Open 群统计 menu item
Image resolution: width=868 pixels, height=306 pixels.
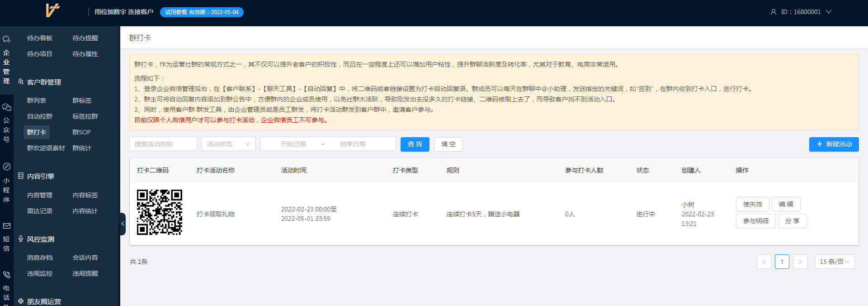coord(82,148)
